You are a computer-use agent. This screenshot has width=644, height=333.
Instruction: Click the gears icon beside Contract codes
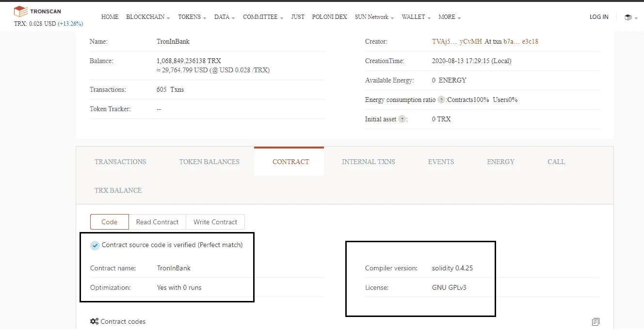(x=95, y=321)
